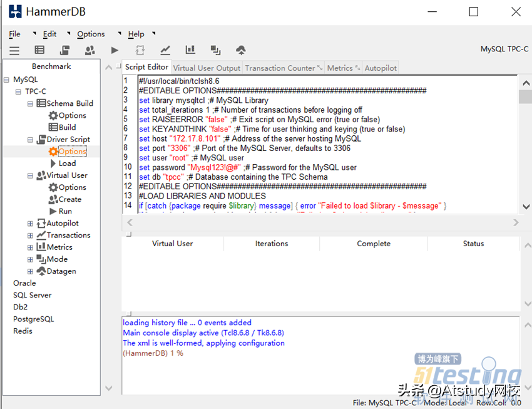The width and height of the screenshot is (532, 409).
Task: Select PostgreSQL in the benchmark tree
Action: [34, 319]
